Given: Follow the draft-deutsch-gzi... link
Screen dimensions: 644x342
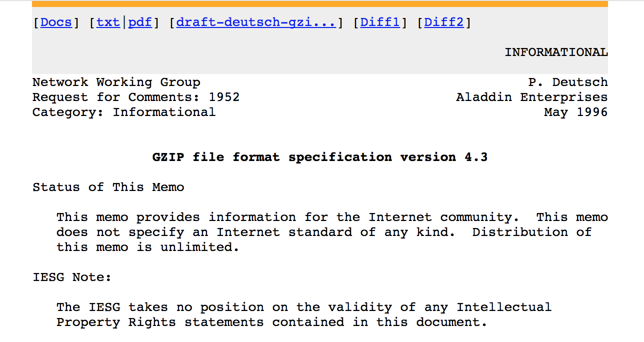Looking at the screenshot, I should [256, 22].
